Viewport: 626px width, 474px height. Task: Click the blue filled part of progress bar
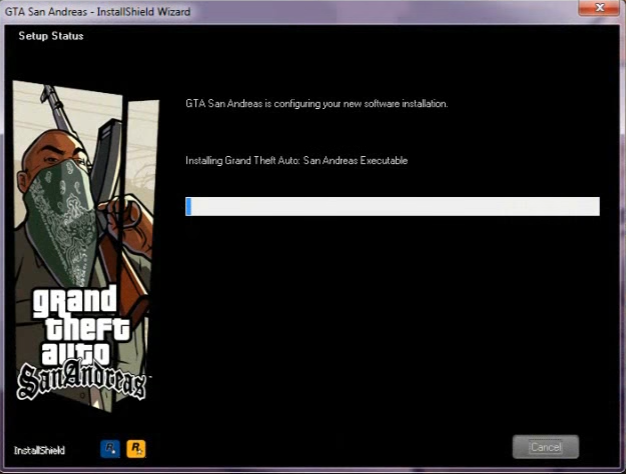pos(188,206)
